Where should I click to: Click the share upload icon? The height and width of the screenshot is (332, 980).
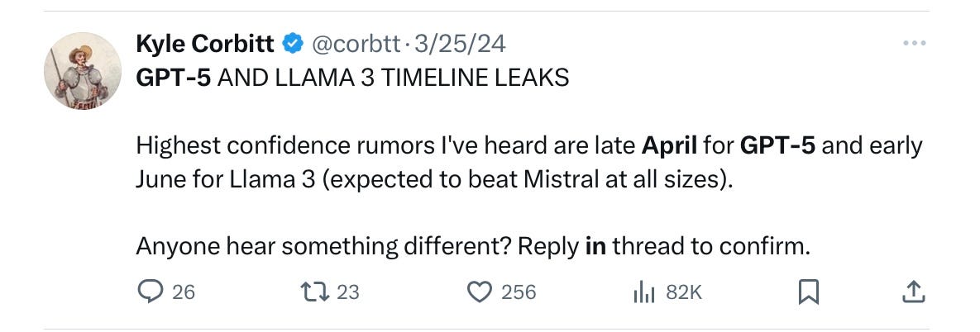tap(911, 291)
